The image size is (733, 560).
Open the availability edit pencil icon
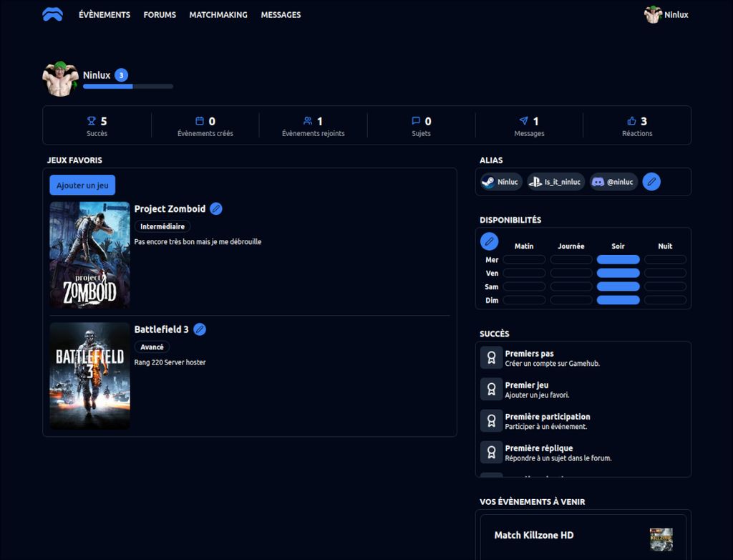[x=489, y=241]
